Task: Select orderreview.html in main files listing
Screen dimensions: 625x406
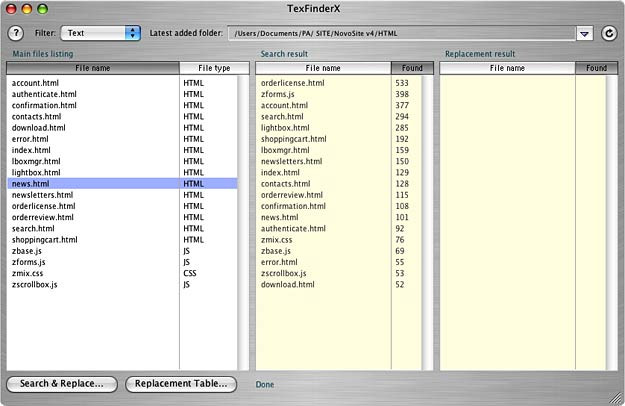Action: [x=43, y=217]
